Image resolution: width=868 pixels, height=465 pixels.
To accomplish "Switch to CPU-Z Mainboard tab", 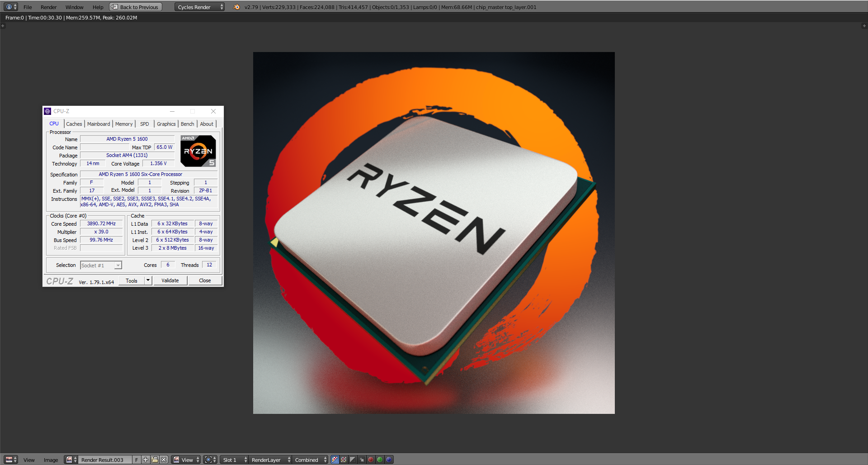I will [99, 124].
